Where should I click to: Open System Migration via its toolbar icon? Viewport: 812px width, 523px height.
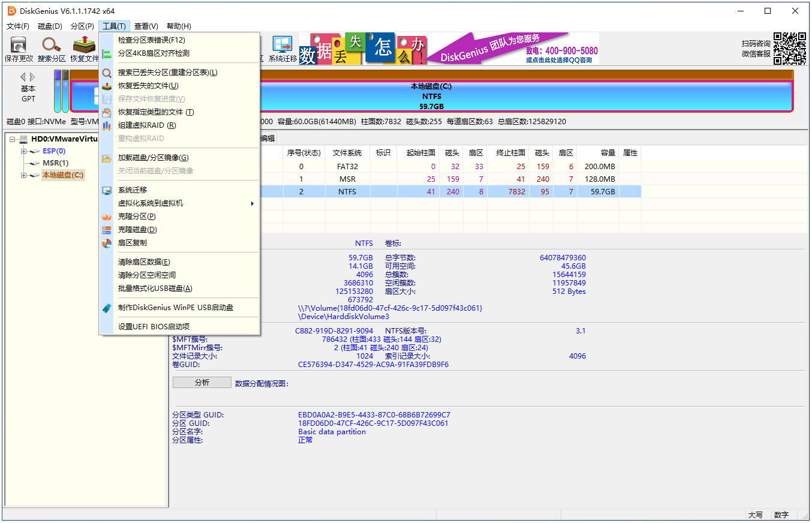coord(282,48)
